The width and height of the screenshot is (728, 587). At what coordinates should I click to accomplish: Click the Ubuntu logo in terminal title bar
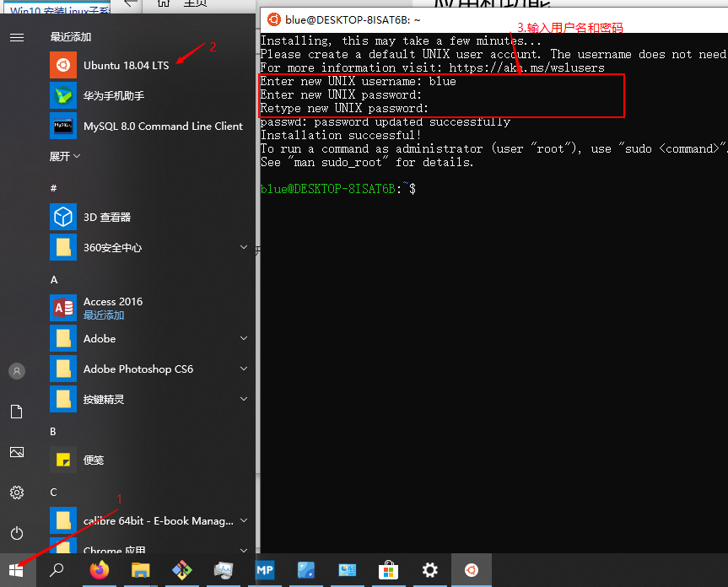[x=273, y=20]
